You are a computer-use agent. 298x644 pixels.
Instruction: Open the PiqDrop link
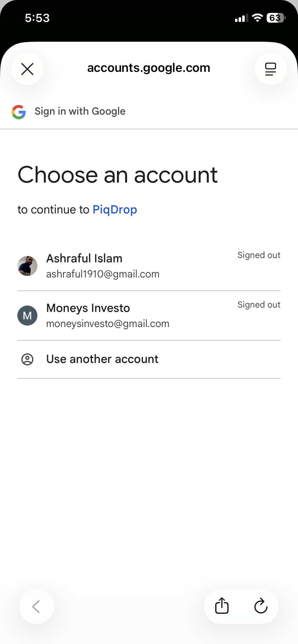tap(115, 210)
